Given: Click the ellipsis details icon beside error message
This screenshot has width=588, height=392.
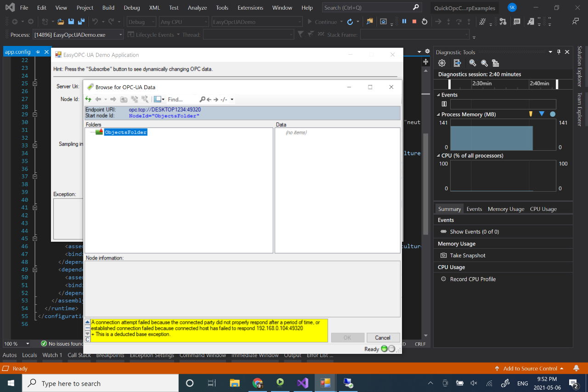Looking at the screenshot, I should pos(88,328).
